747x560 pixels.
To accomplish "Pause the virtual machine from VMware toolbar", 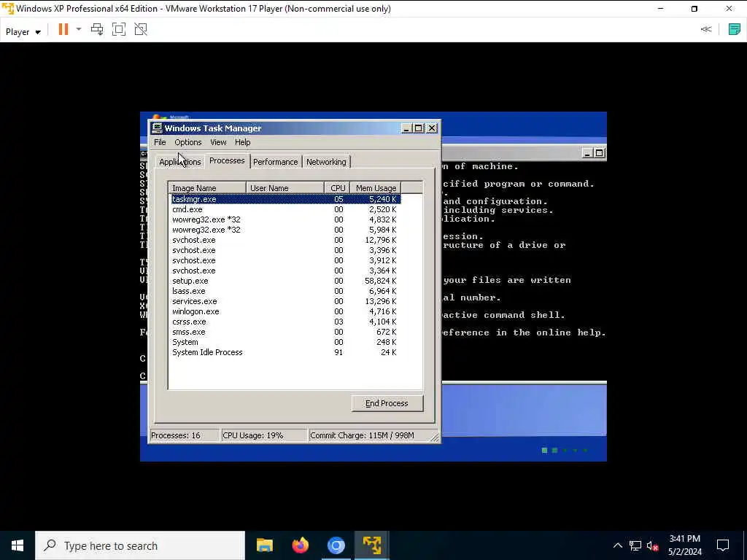I will pyautogui.click(x=63, y=29).
